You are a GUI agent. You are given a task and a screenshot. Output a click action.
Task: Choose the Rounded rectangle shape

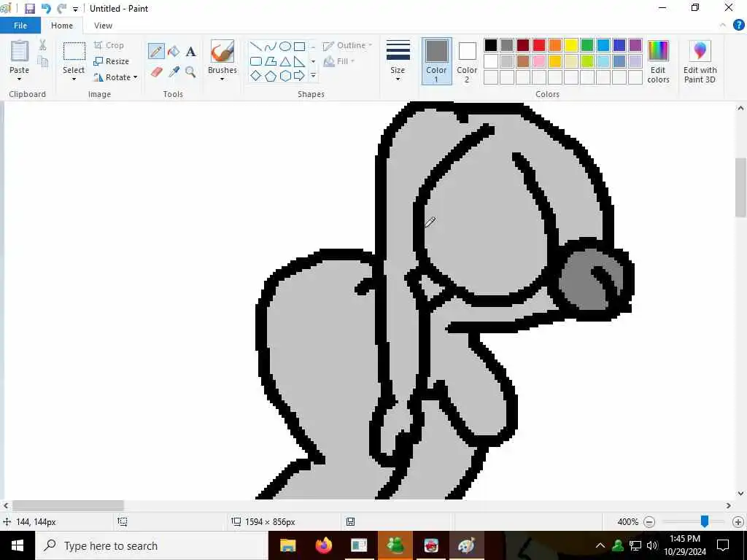256,61
